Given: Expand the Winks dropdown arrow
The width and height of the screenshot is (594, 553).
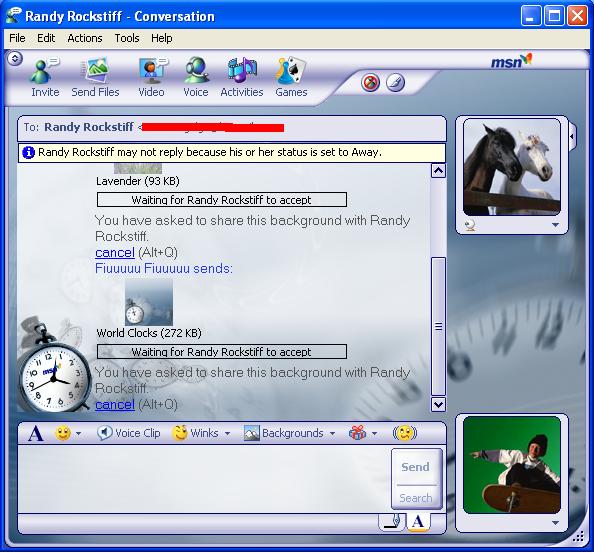Looking at the screenshot, I should [227, 433].
